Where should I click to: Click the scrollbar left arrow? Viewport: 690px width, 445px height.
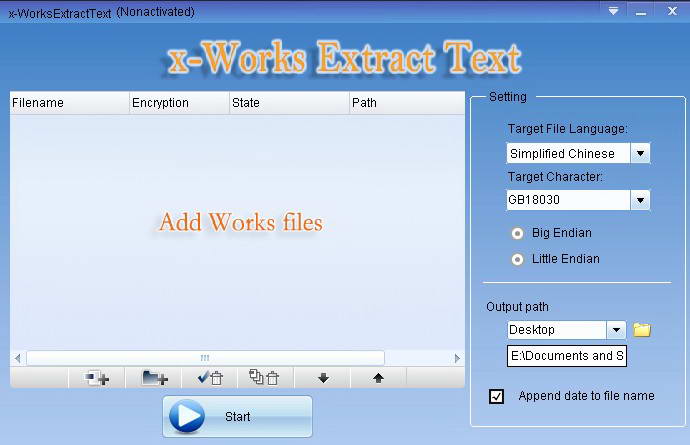point(18,358)
